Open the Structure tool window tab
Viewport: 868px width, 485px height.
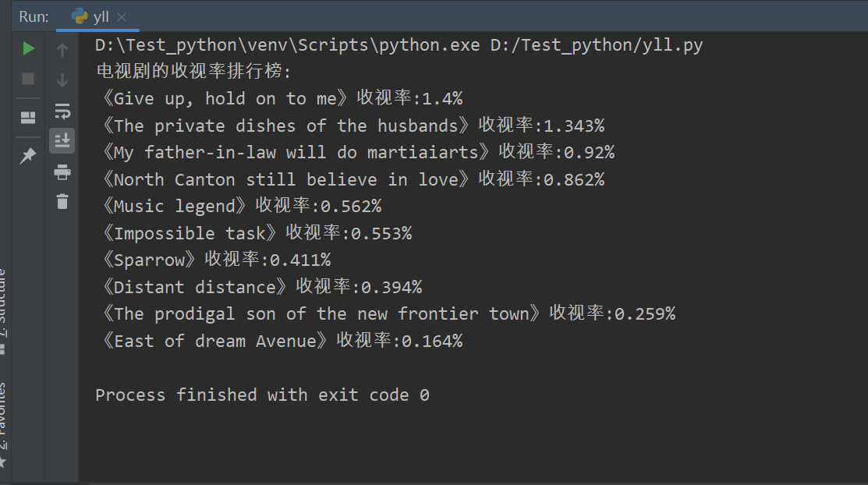pyautogui.click(x=3, y=310)
